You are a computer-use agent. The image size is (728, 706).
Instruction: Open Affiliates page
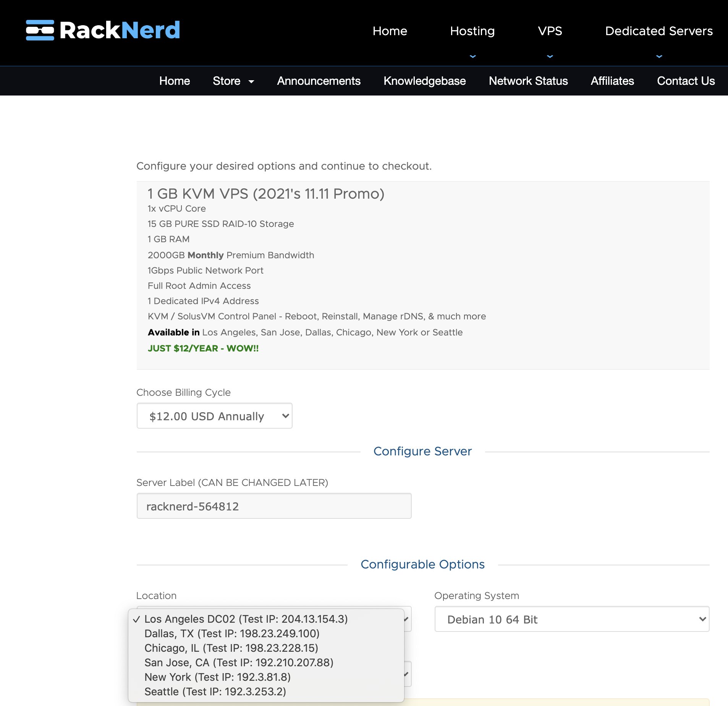pyautogui.click(x=612, y=81)
